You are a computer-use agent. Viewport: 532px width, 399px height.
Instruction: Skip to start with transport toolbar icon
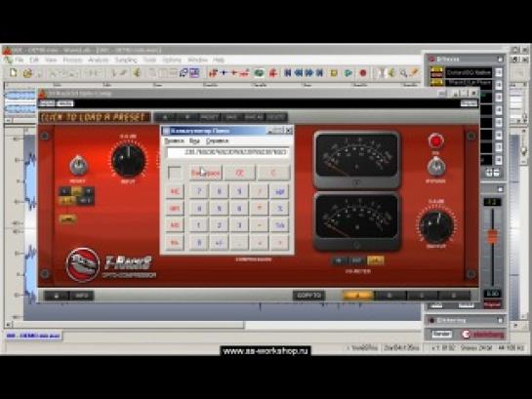click(x=287, y=72)
